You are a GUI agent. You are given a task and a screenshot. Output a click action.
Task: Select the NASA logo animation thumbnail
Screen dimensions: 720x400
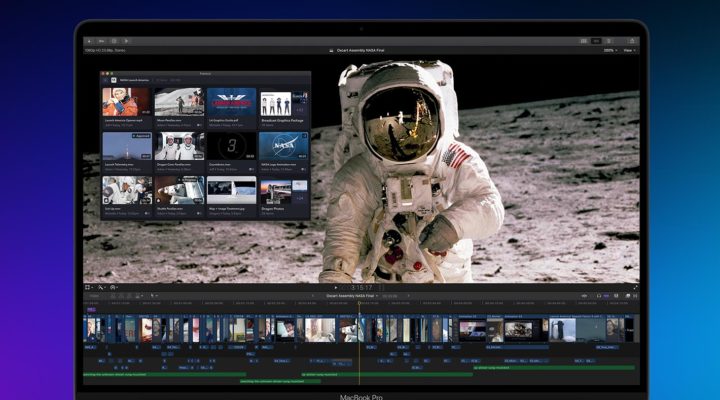coord(283,146)
